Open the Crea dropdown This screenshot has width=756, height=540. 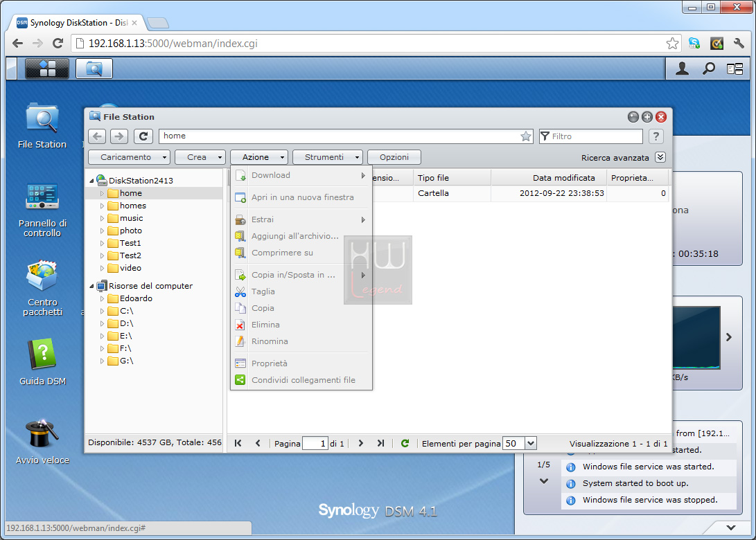pos(200,157)
